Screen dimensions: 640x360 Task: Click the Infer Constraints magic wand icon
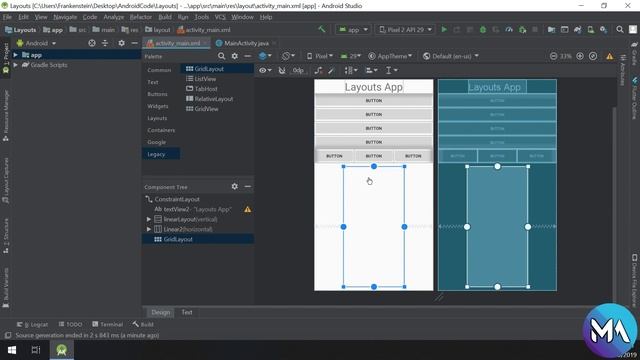coord(331,70)
